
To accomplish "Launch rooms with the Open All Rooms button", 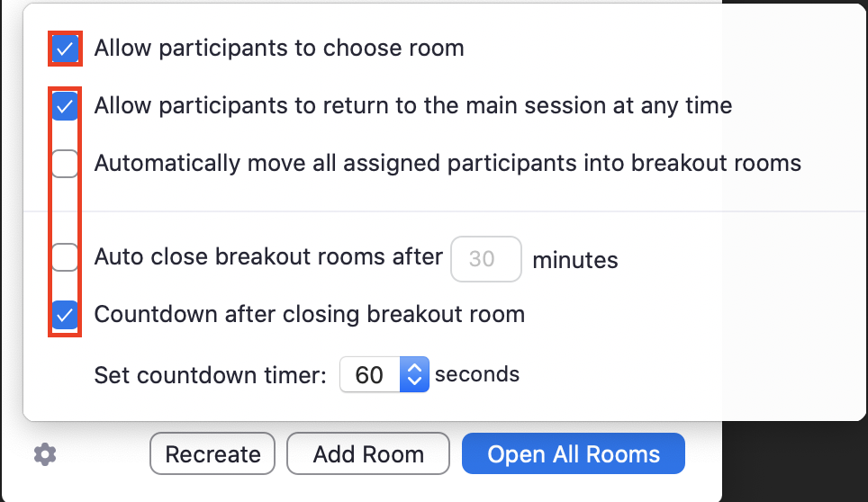I will tap(573, 454).
